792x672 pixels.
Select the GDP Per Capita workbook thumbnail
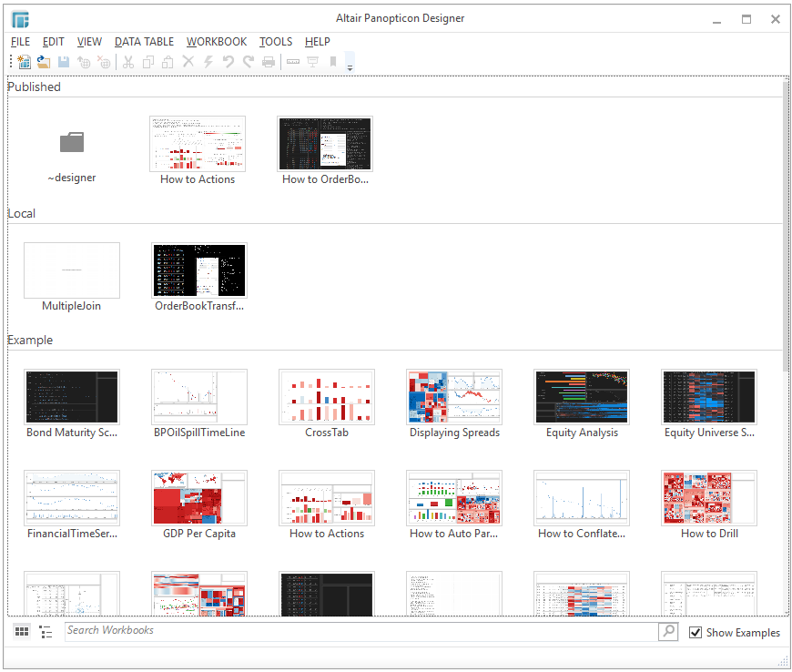coord(198,499)
